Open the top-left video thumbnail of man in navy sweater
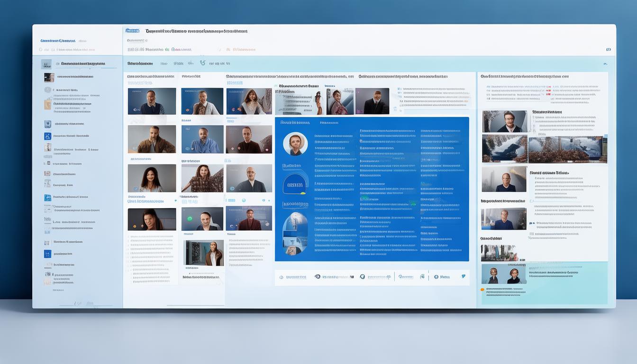637x364 pixels. pos(152,101)
